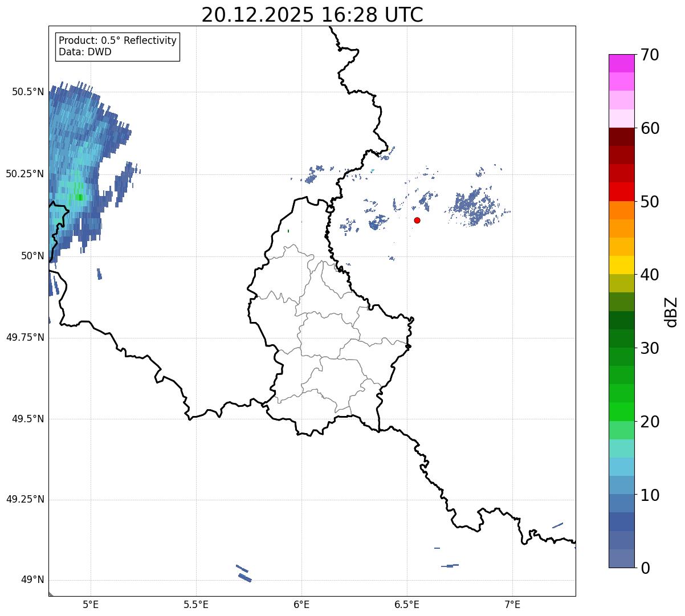Viewport: 685px width, 616px height.
Task: Click the '49.5°N' latitude label
Action: 28,419
